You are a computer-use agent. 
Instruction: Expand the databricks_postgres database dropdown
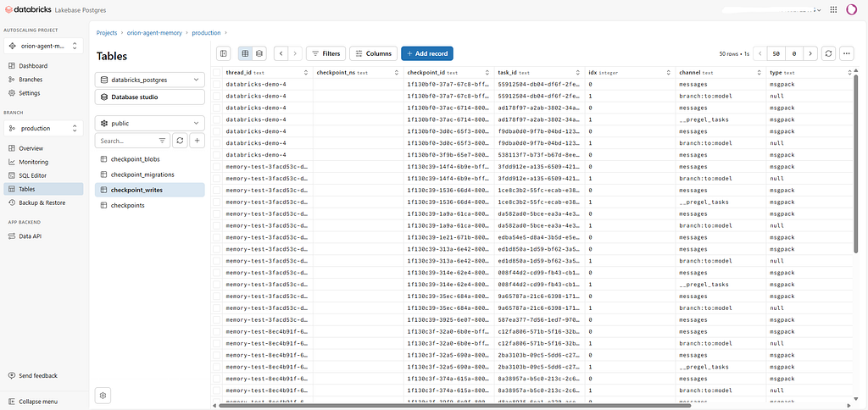149,80
